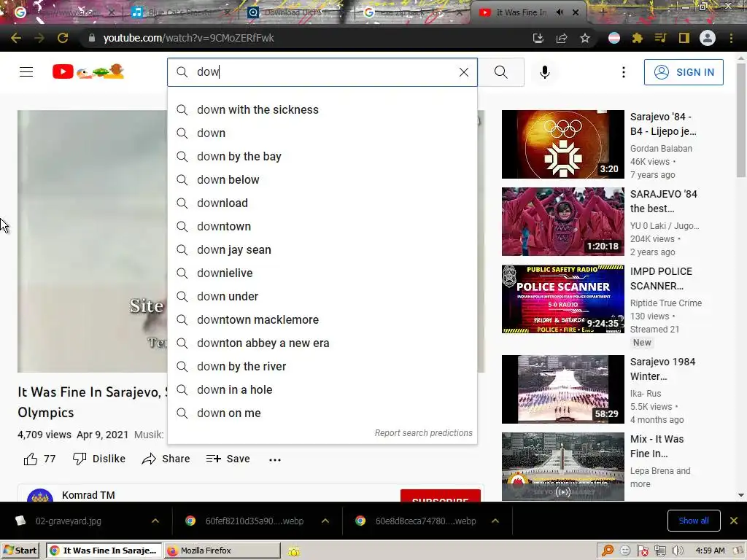Choose the 'down jay sean' suggestion
This screenshot has height=560, width=747.
pyautogui.click(x=322, y=249)
